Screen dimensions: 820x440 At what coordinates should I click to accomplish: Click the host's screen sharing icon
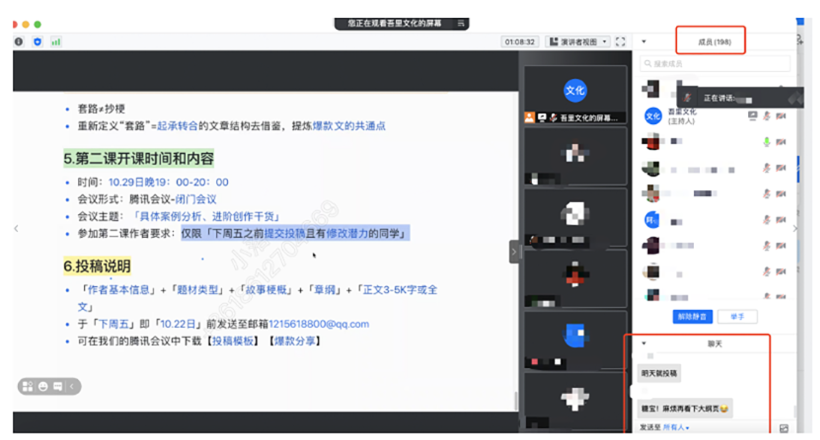tap(753, 116)
